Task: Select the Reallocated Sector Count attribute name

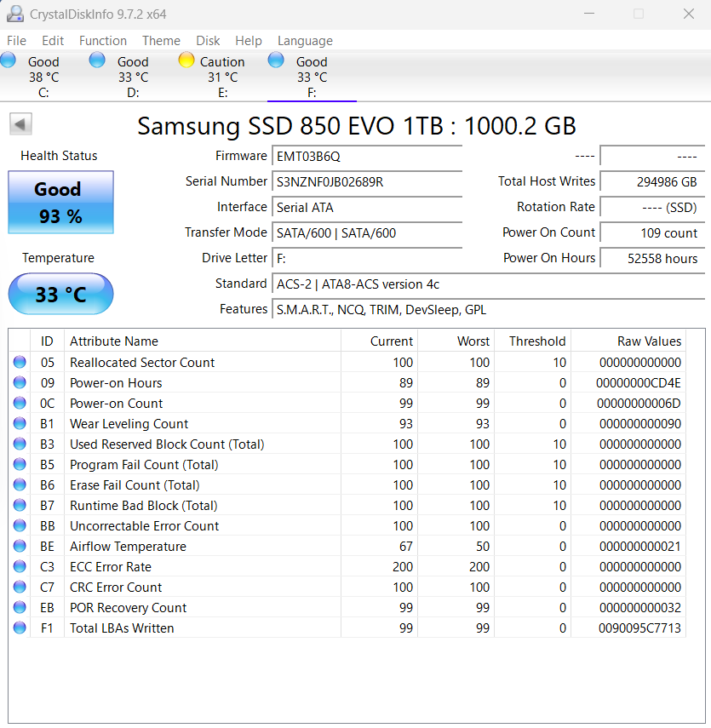Action: [x=142, y=362]
